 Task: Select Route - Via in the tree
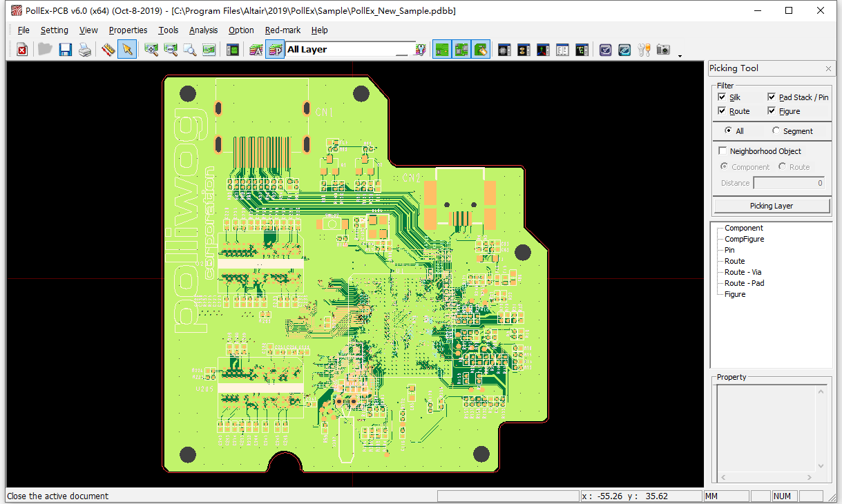pos(743,272)
